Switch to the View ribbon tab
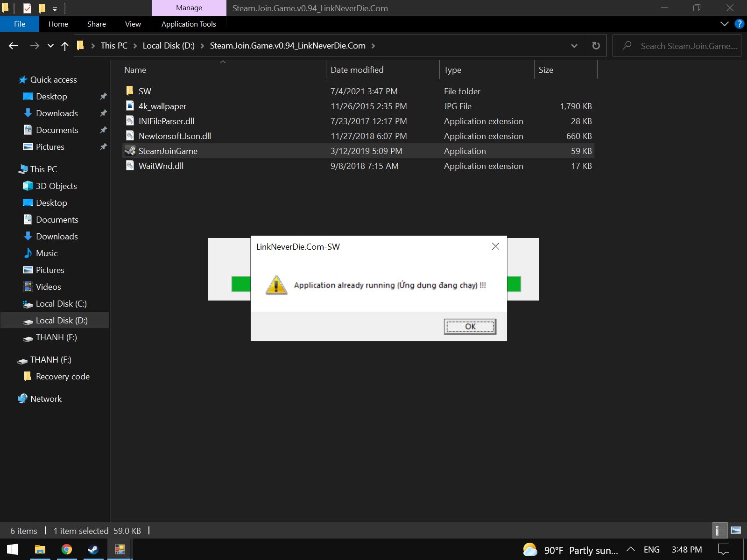The image size is (747, 560). pos(133,24)
